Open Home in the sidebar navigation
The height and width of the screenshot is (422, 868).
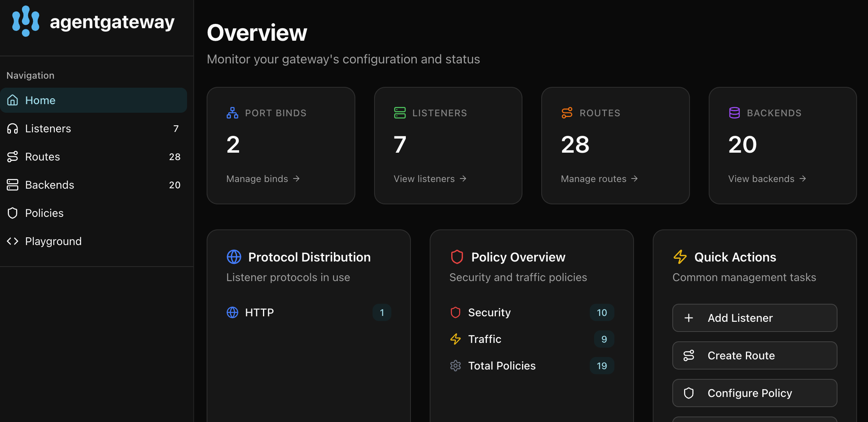[x=40, y=100]
